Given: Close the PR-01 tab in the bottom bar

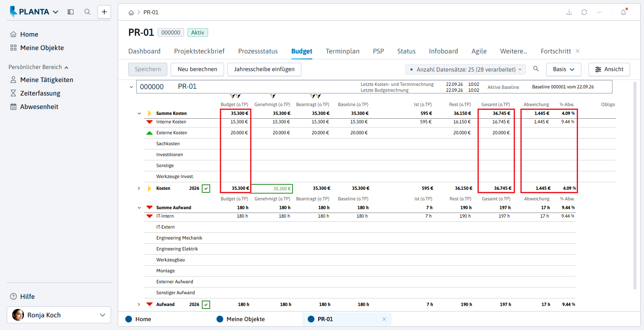Looking at the screenshot, I should pyautogui.click(x=384, y=319).
